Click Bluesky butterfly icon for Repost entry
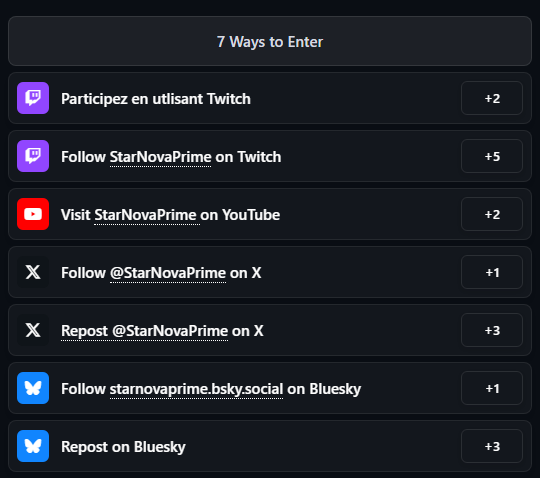 [33, 446]
